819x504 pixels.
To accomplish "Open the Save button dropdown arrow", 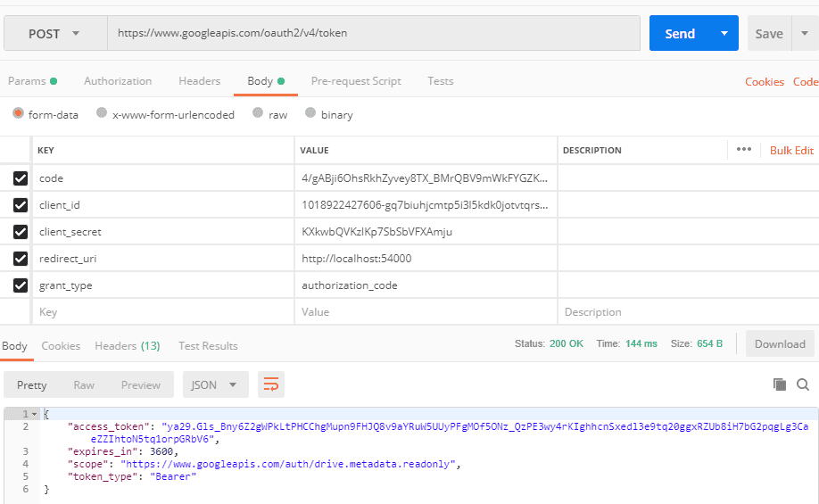I will click(805, 33).
